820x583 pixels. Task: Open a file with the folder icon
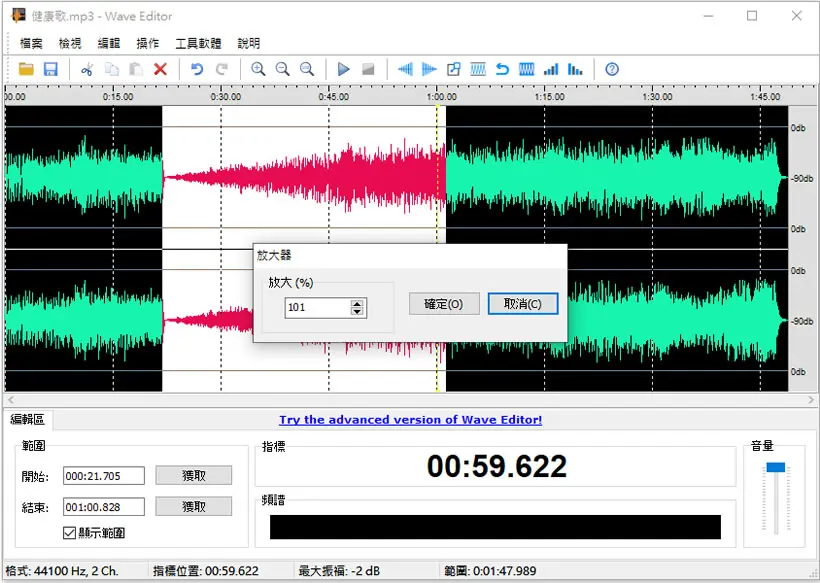pyautogui.click(x=26, y=69)
